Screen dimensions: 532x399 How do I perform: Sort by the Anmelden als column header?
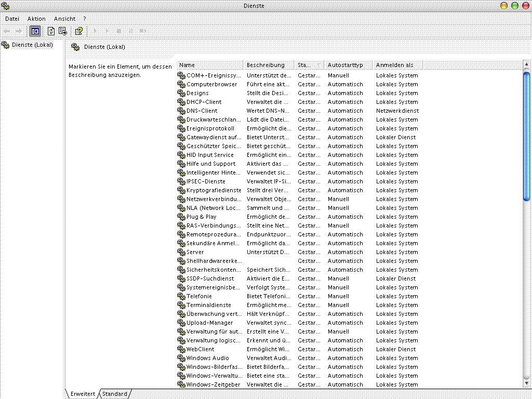(398, 65)
